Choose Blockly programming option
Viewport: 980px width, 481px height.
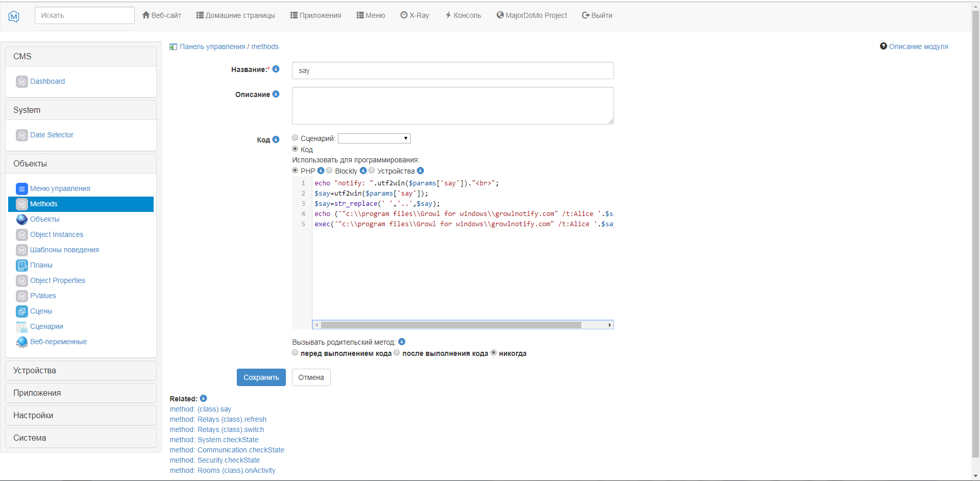pos(329,170)
